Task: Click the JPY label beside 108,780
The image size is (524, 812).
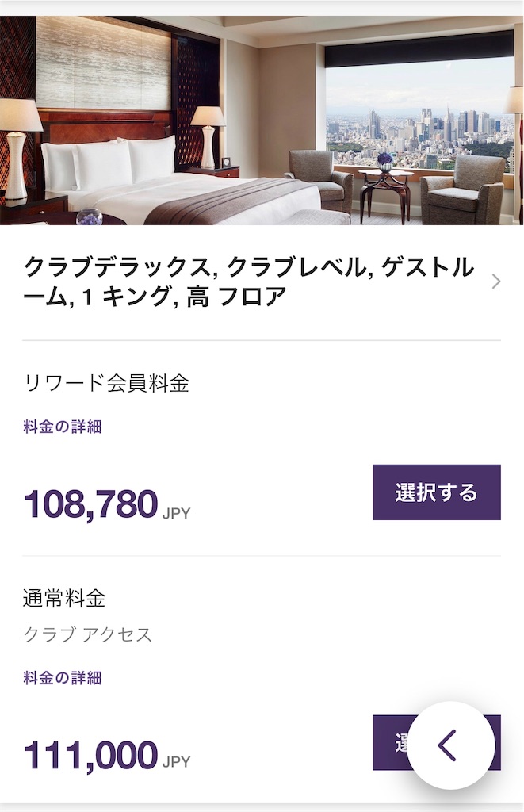Action: [x=176, y=513]
